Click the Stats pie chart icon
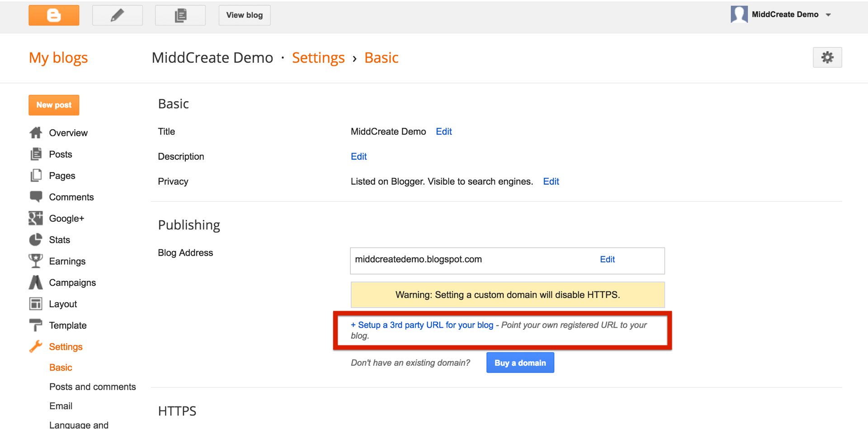The height and width of the screenshot is (429, 868). [36, 240]
